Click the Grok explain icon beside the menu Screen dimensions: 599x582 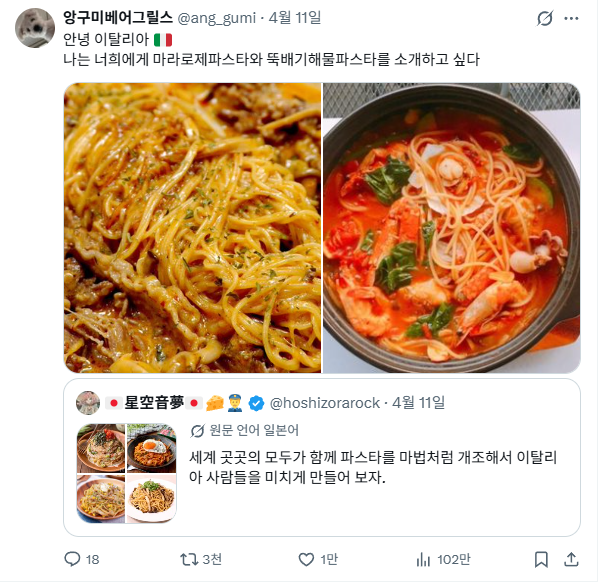pos(545,18)
